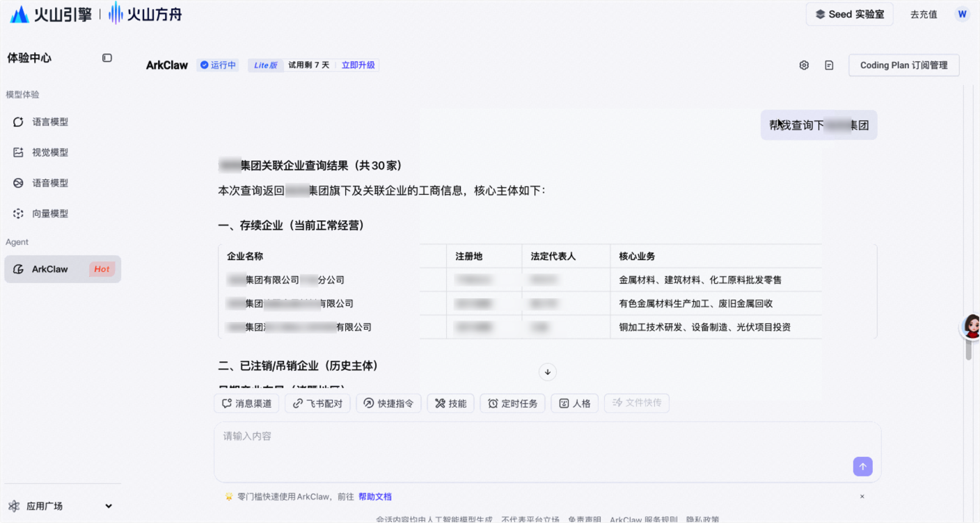This screenshot has width=980, height=523.
Task: Click the 立即升级 upgrade link
Action: pos(358,65)
